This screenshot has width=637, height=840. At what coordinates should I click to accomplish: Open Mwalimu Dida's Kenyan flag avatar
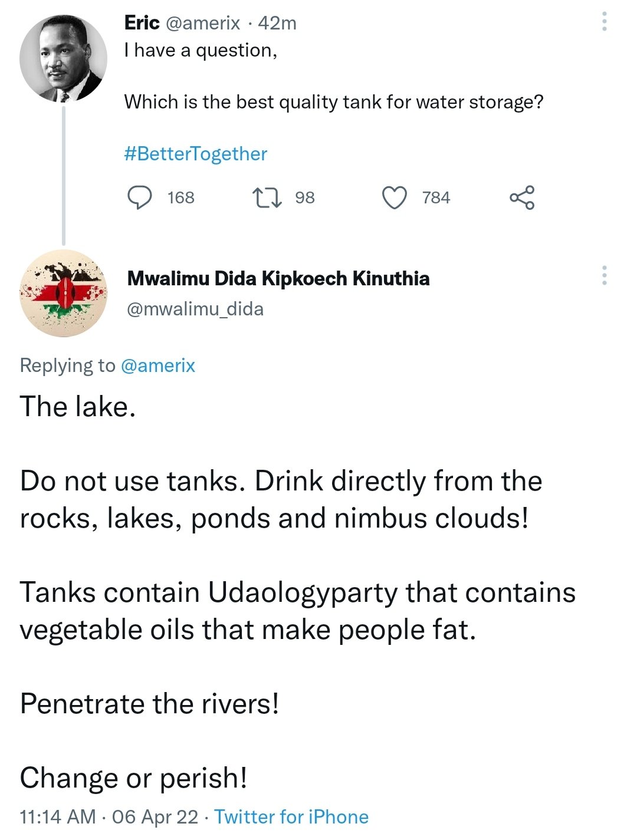point(63,294)
